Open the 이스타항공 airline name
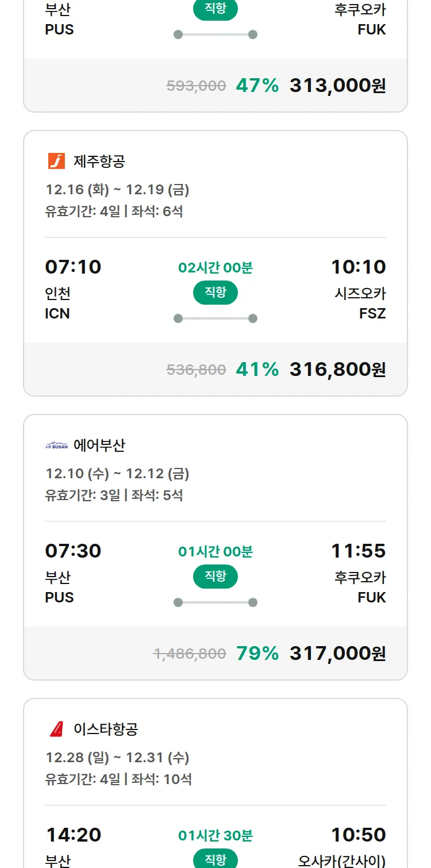 106,729
